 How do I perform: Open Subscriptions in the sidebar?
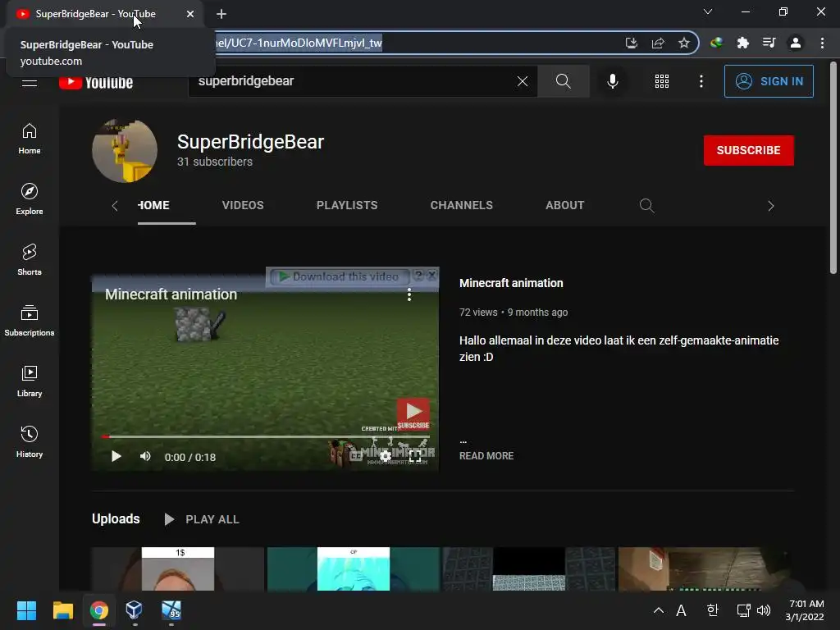30,321
